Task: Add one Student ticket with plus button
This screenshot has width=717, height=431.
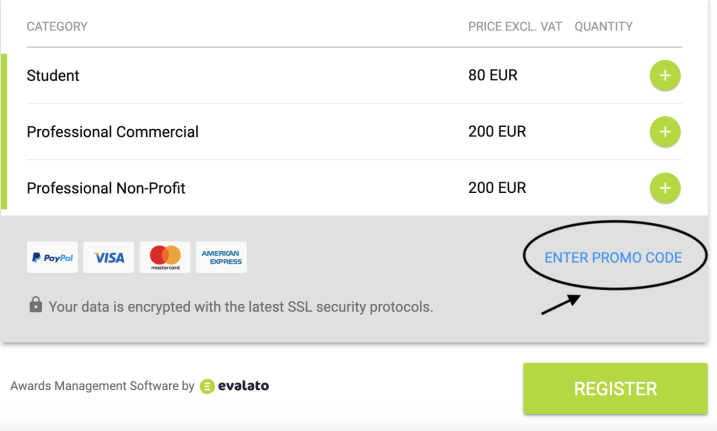Action: click(664, 76)
